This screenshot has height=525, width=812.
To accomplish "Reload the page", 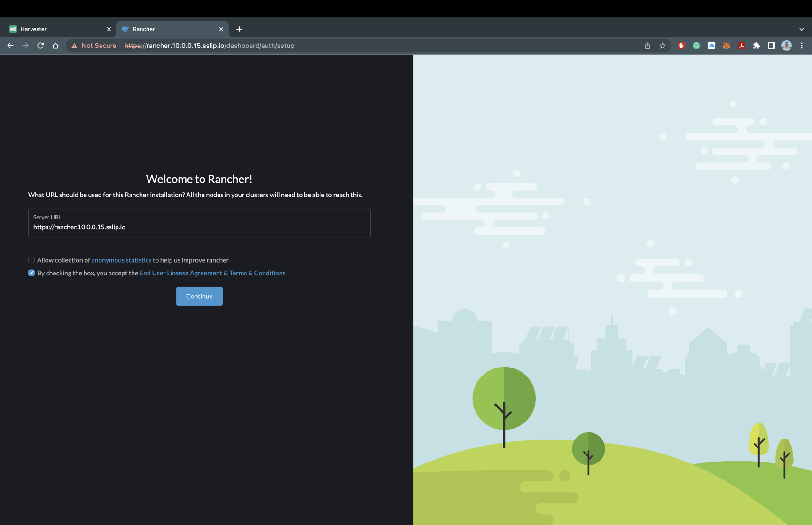I will tap(40, 46).
